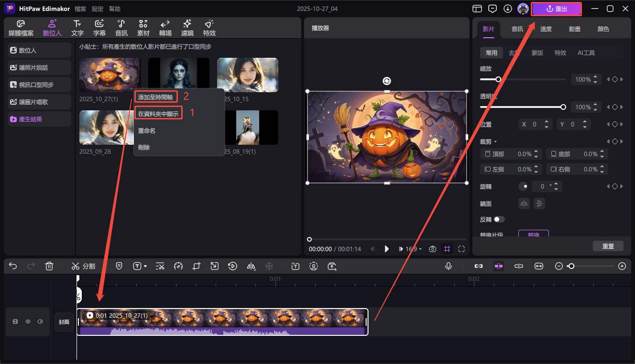Click the 透明度 opacity slider handle
This screenshot has width=635, height=364.
(x=563, y=107)
